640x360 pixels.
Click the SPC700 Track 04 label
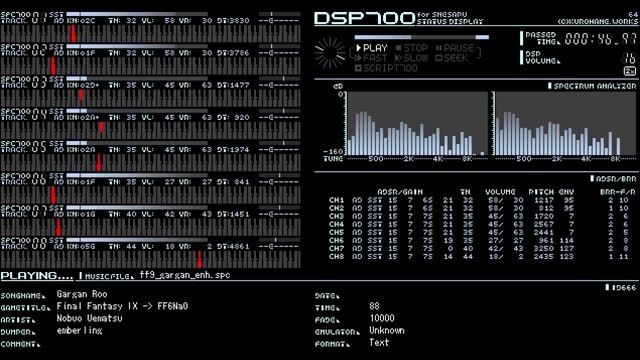[23, 114]
